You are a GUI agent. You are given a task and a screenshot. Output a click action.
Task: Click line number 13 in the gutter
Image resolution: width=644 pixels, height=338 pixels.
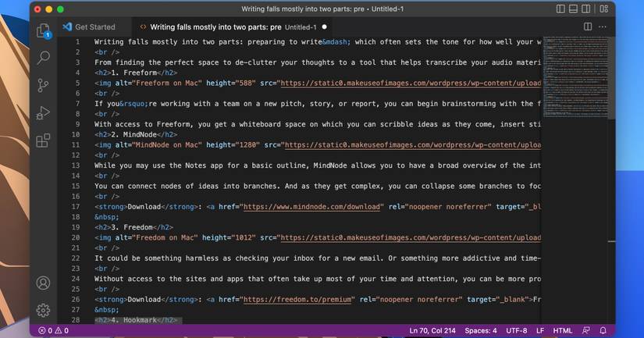76,165
